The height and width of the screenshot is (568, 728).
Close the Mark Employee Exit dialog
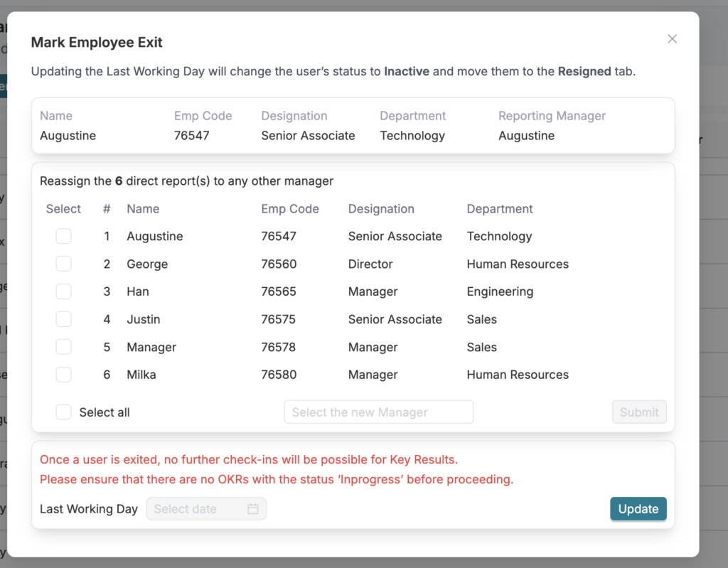(672, 39)
